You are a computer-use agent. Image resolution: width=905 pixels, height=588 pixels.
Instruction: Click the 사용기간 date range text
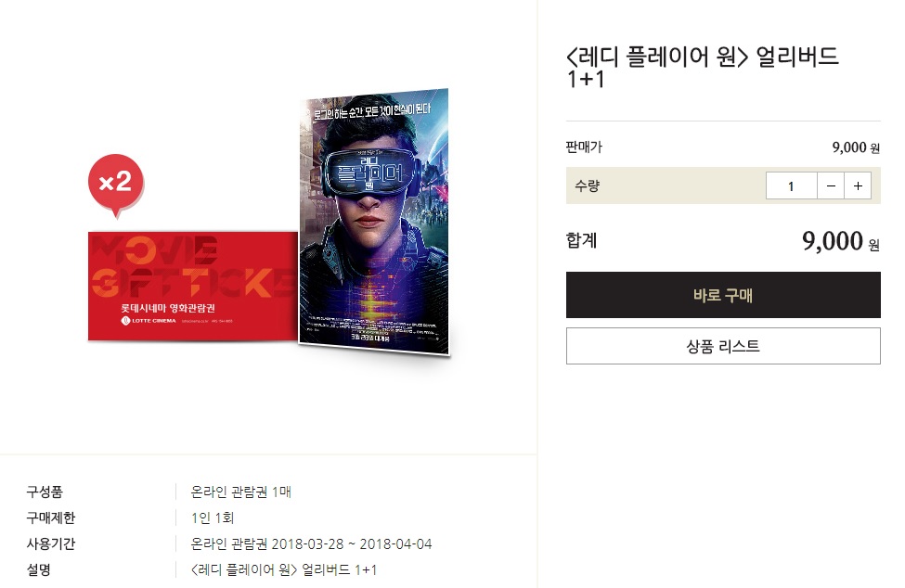[x=311, y=543]
